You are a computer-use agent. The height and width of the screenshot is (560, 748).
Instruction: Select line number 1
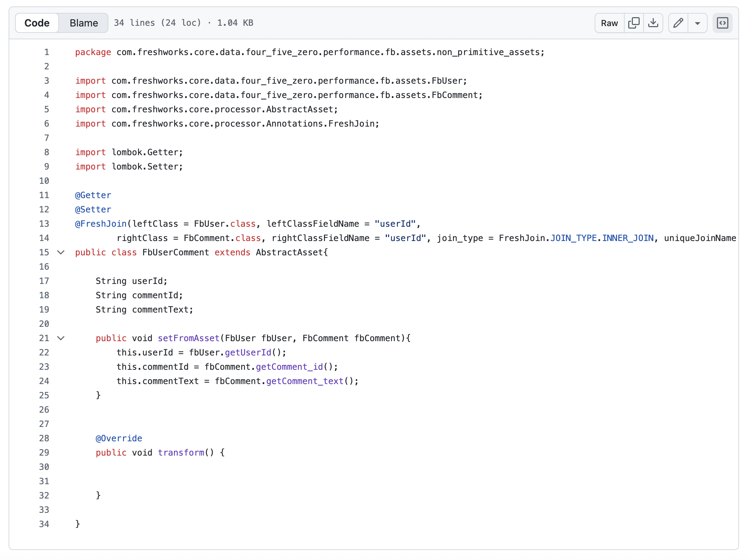(x=46, y=52)
